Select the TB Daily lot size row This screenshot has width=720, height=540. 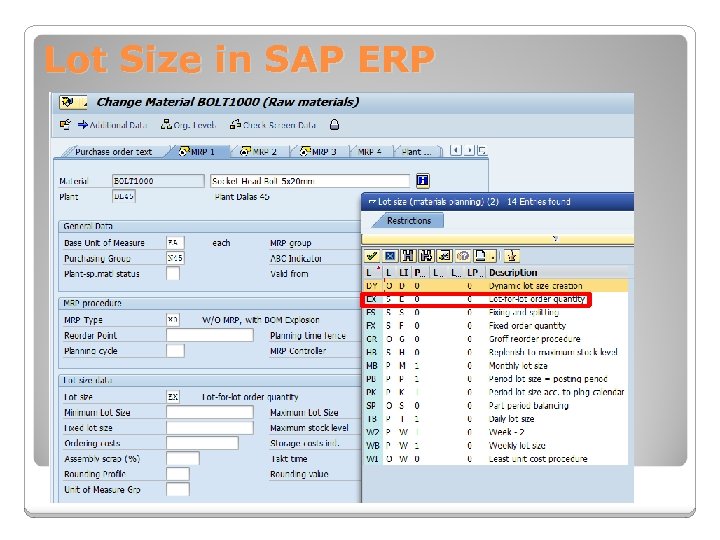pyautogui.click(x=495, y=419)
